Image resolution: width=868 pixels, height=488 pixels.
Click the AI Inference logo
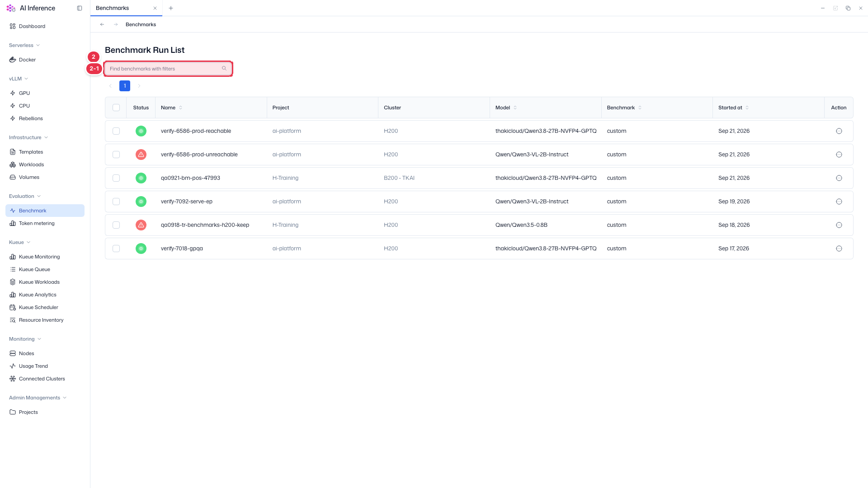coord(11,8)
